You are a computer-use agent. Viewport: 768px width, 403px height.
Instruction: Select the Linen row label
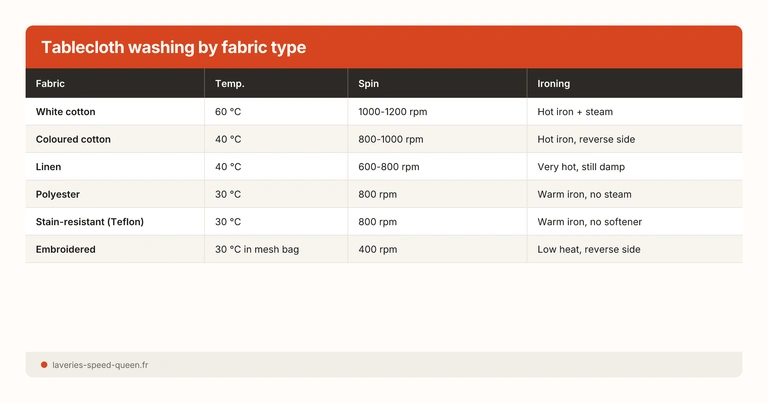[x=49, y=167]
